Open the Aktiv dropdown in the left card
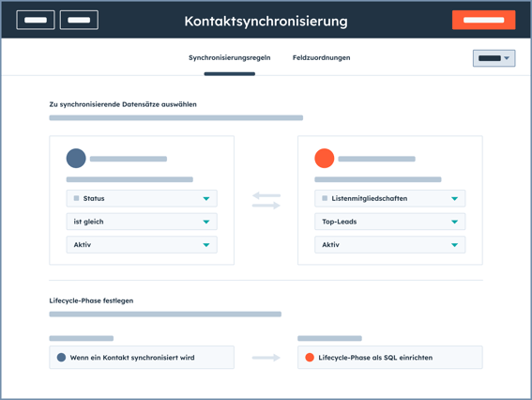The height and width of the screenshot is (400, 532). pos(142,244)
